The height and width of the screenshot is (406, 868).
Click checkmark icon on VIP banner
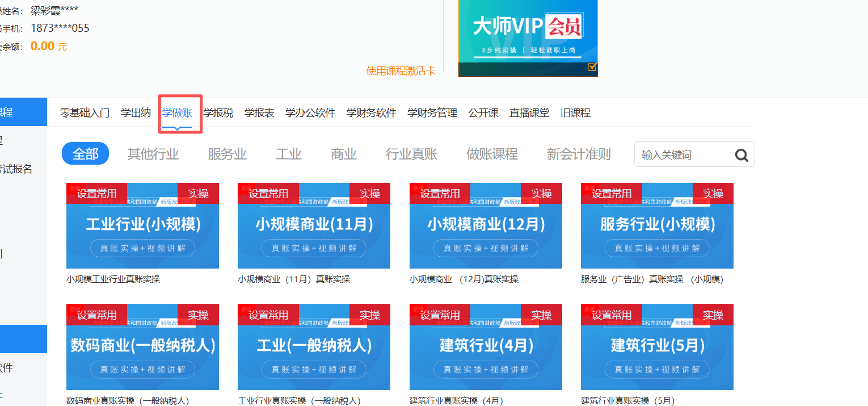tap(592, 67)
